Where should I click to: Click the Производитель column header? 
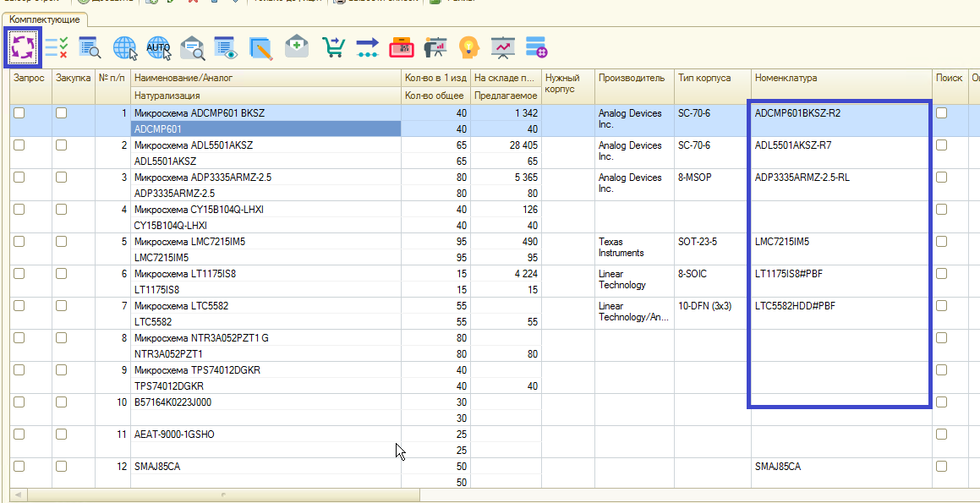click(632, 78)
